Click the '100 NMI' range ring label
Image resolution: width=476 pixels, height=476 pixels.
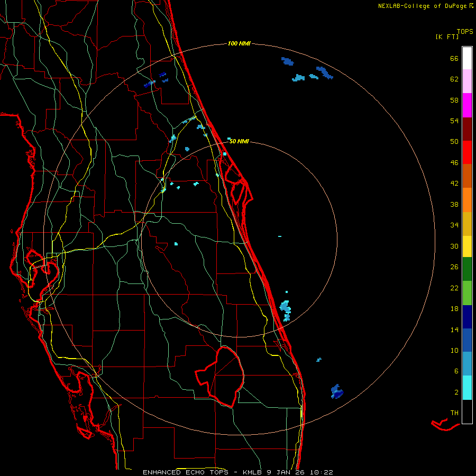pyautogui.click(x=239, y=43)
